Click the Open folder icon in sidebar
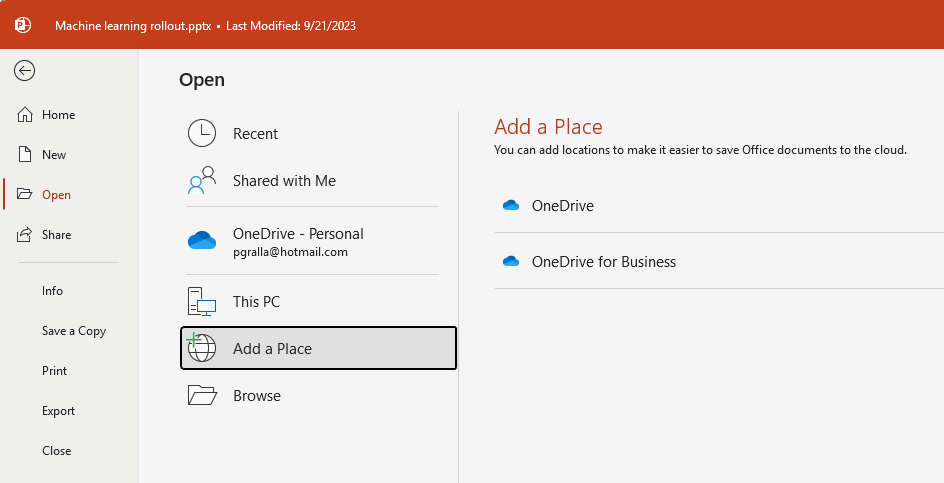This screenshot has width=944, height=483. tap(25, 194)
